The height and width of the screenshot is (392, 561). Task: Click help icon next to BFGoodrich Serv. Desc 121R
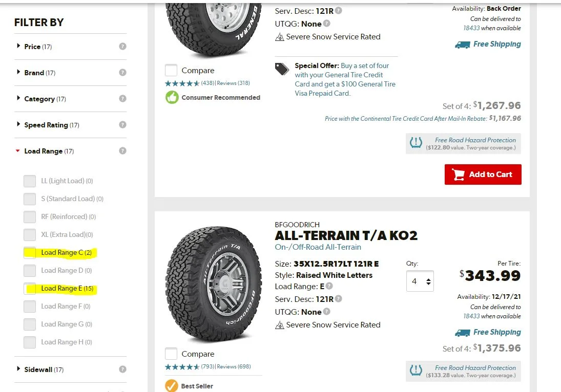click(339, 299)
